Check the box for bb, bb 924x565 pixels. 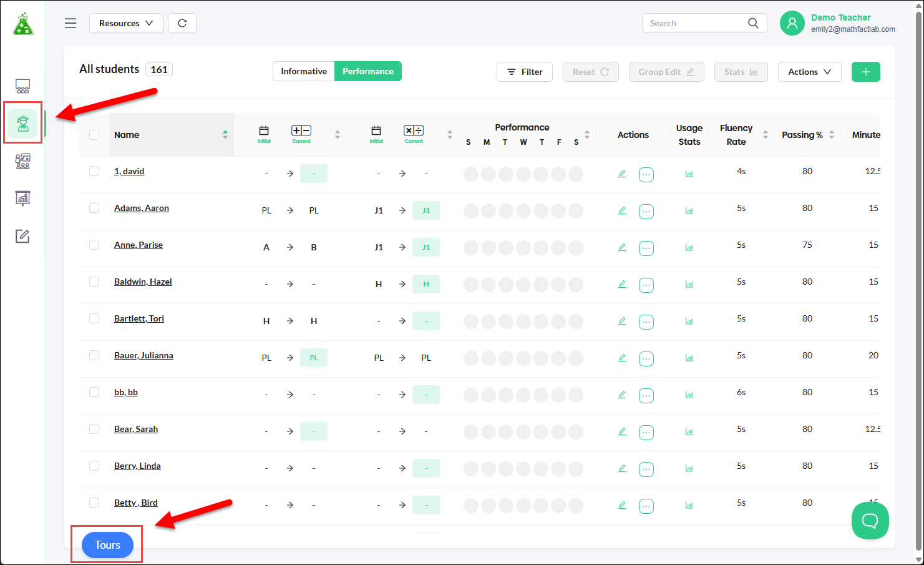94,392
